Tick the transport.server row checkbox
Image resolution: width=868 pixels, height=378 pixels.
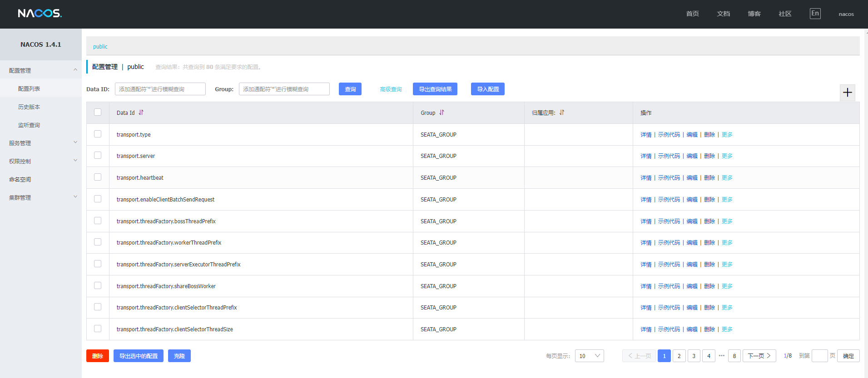pyautogui.click(x=98, y=155)
